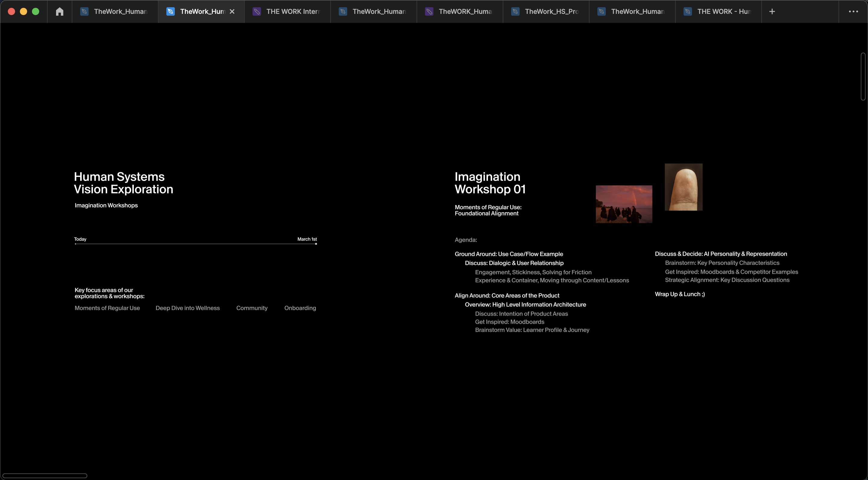This screenshot has height=480, width=868.
Task: Click the purple quill favicon on THE WORK Intern tab
Action: tap(257, 11)
